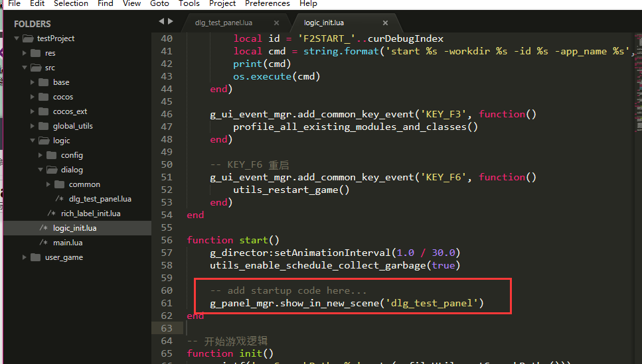
Task: Close the logic_init.lua tab
Action: [x=385, y=23]
